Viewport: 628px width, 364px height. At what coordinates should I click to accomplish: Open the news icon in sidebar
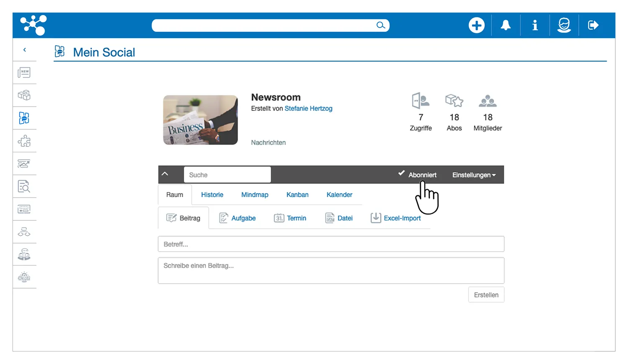click(24, 72)
